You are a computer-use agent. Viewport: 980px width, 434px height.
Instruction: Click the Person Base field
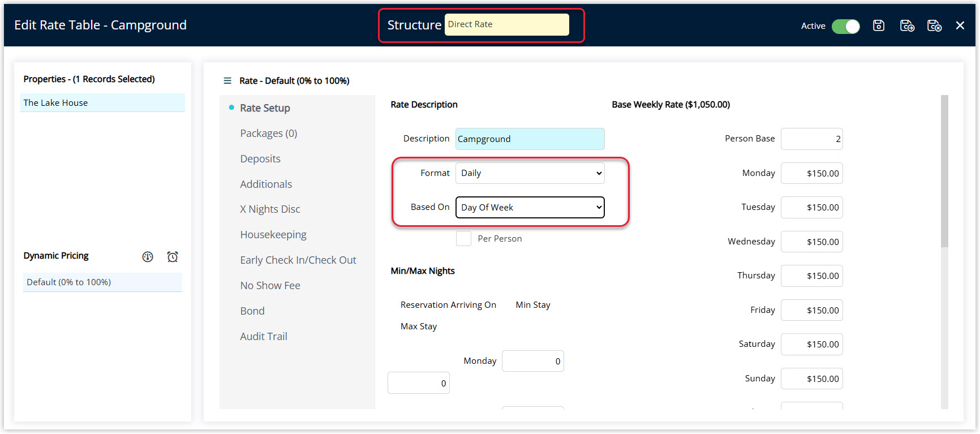tap(811, 139)
